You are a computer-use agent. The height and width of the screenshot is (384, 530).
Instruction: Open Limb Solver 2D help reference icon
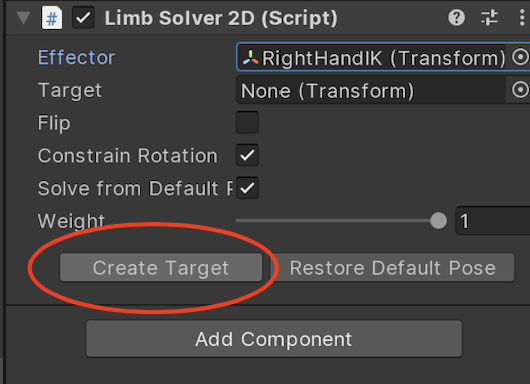tap(456, 18)
